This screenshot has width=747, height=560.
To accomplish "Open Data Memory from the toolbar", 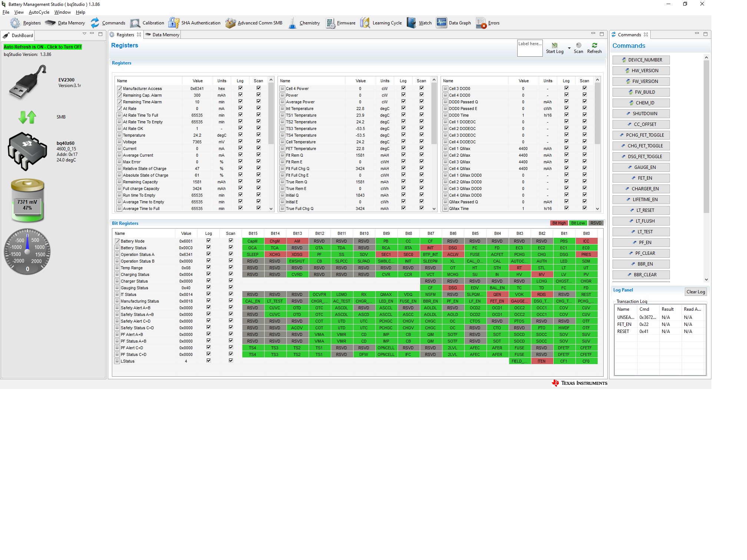I will (x=65, y=23).
